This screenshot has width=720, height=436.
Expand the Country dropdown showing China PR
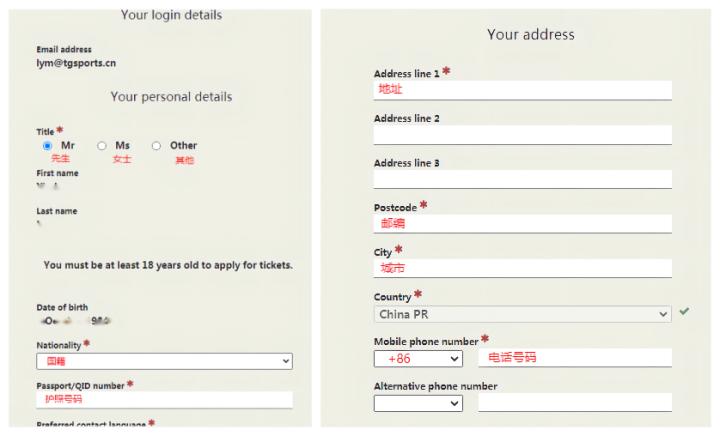pyautogui.click(x=522, y=313)
